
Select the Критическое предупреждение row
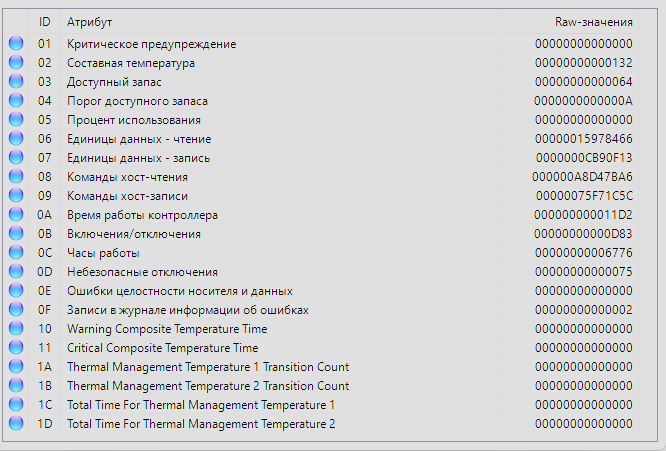[x=321, y=43]
